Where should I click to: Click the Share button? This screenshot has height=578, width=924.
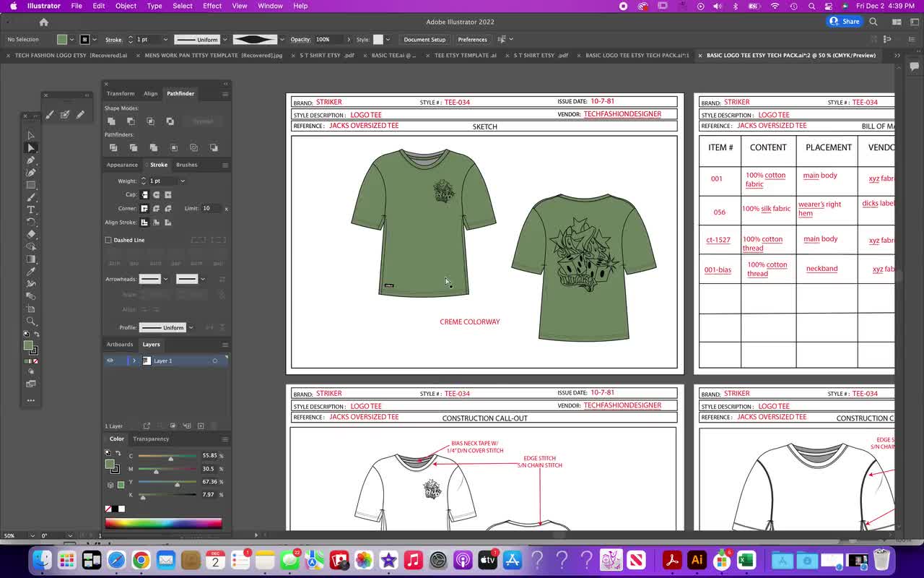pyautogui.click(x=846, y=22)
